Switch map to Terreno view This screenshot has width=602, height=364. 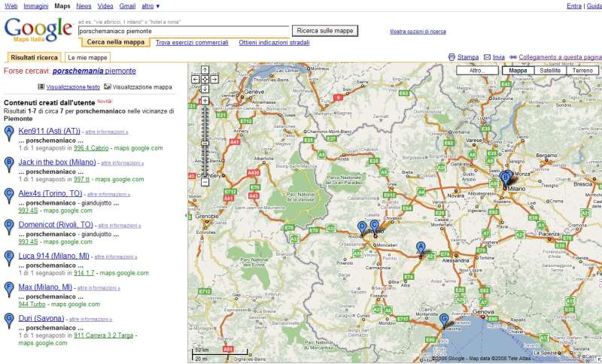coord(582,71)
